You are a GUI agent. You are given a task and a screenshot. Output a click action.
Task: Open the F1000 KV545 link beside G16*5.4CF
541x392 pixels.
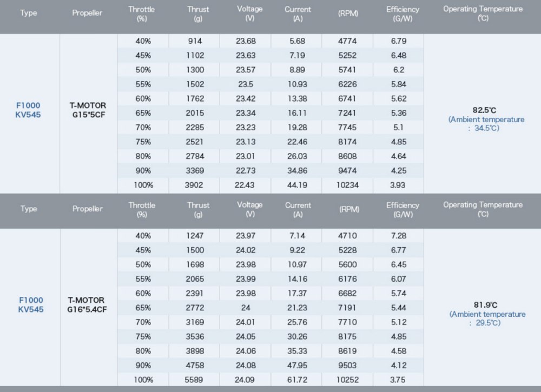pyautogui.click(x=31, y=304)
